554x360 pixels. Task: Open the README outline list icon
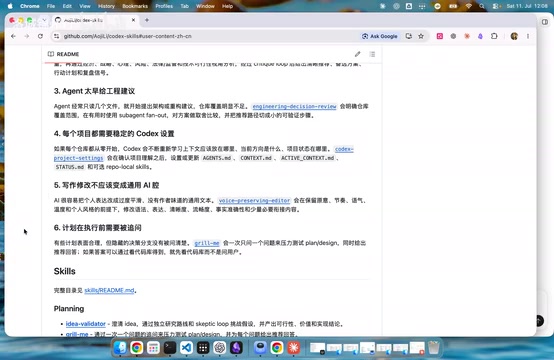(372, 54)
